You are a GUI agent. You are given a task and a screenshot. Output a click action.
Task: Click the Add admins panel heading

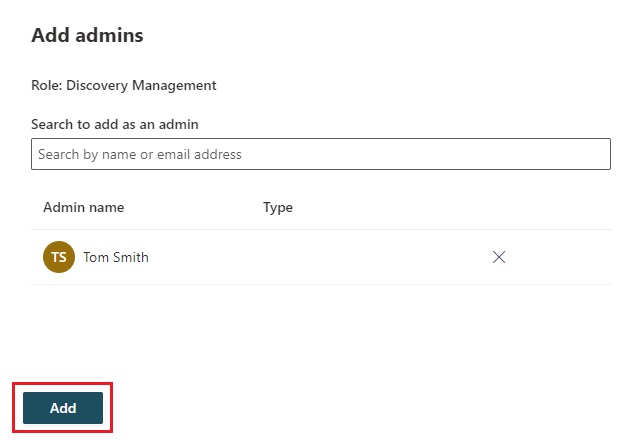pos(87,35)
